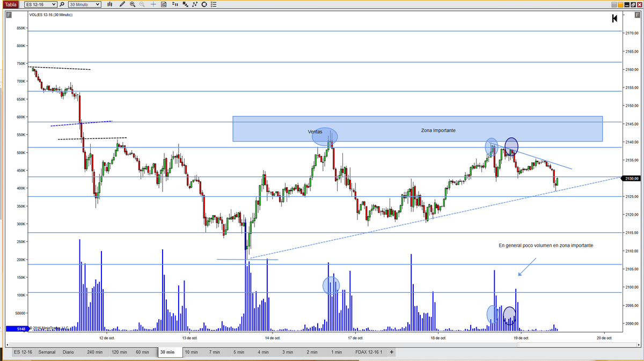Open the strategies icon in toolbar
644x361 pixels.
point(185,4)
